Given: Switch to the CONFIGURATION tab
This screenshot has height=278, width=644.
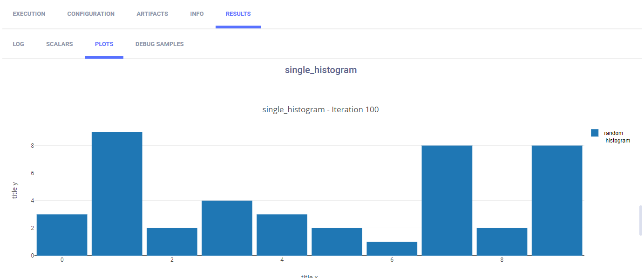Looking at the screenshot, I should click(91, 14).
